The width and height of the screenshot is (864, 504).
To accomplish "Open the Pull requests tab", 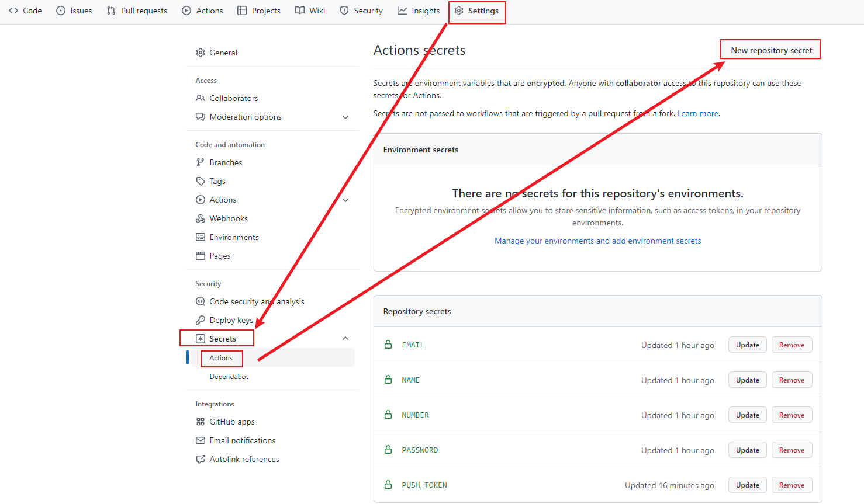I will 137,11.
